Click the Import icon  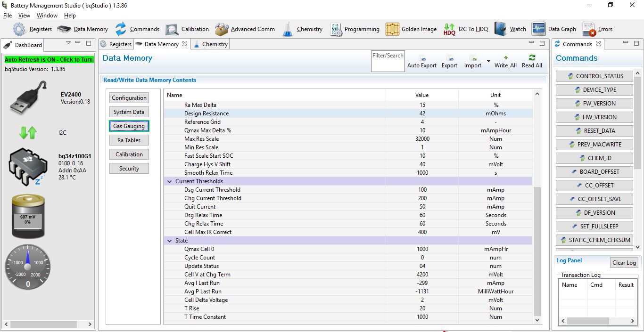tap(473, 58)
